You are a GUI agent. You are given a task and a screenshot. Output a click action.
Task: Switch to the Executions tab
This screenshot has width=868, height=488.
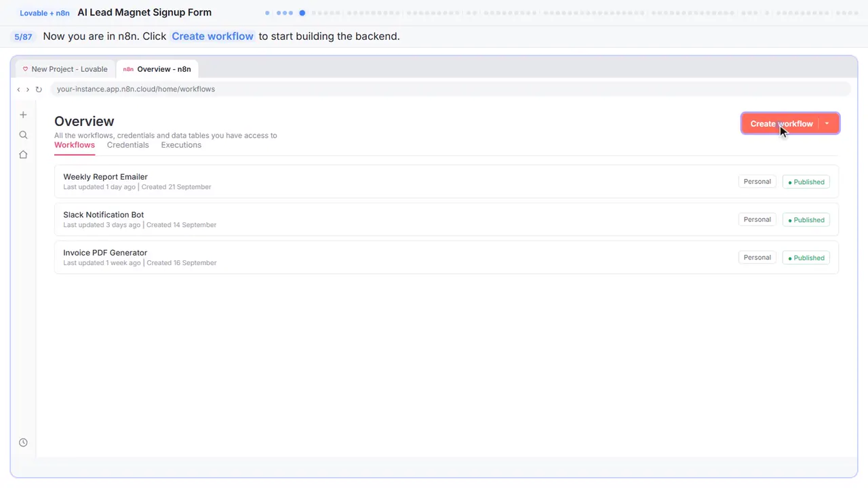(181, 145)
